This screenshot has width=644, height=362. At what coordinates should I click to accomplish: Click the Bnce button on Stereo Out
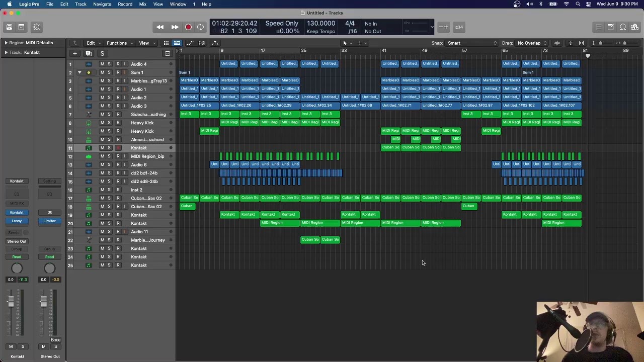[55, 340]
